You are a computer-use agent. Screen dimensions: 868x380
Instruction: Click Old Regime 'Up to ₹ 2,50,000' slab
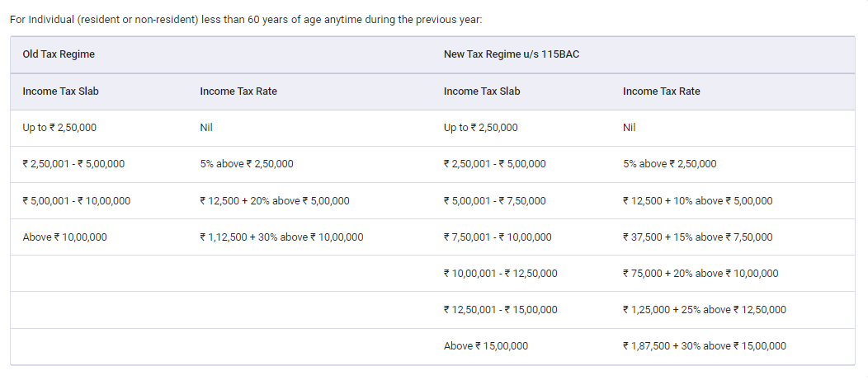pos(62,128)
